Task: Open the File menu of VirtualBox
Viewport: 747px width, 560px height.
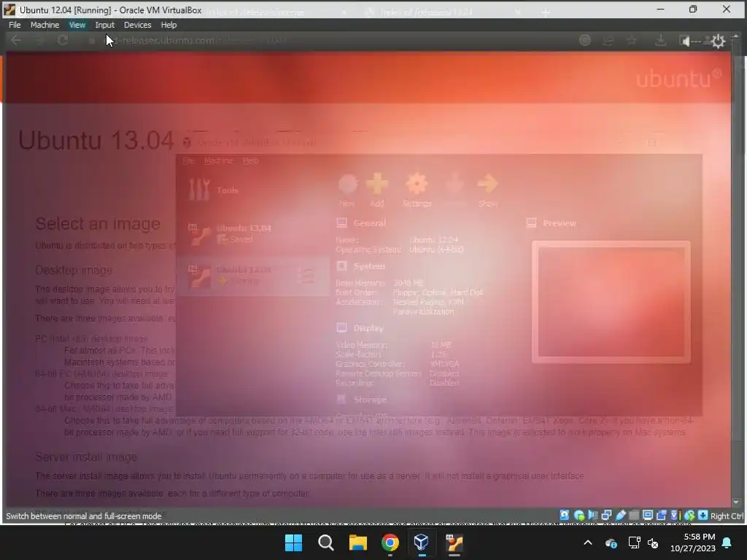Action: tap(15, 25)
